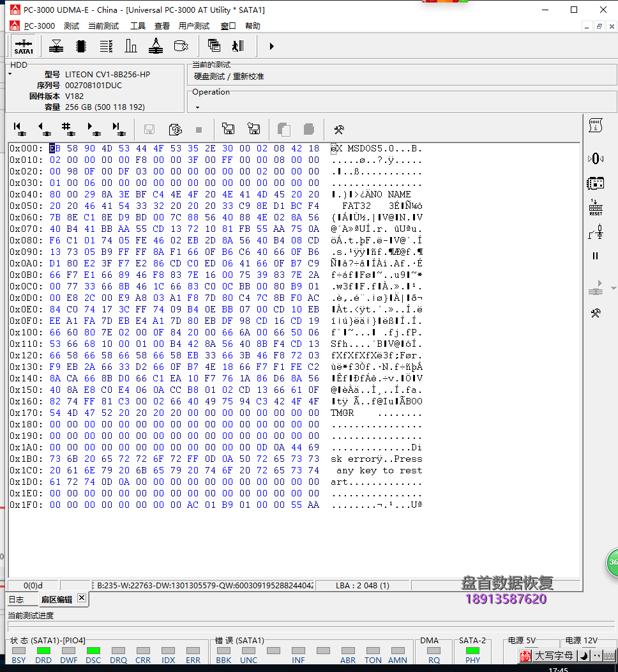Click the pause icon on right sidebar
Image resolution: width=618 pixels, height=672 pixels.
(x=595, y=256)
